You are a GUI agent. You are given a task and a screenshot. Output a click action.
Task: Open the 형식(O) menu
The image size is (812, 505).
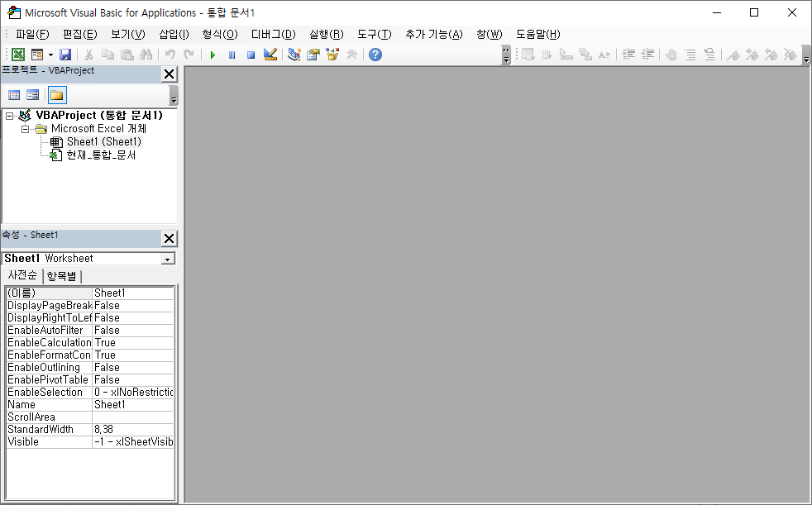(x=220, y=34)
